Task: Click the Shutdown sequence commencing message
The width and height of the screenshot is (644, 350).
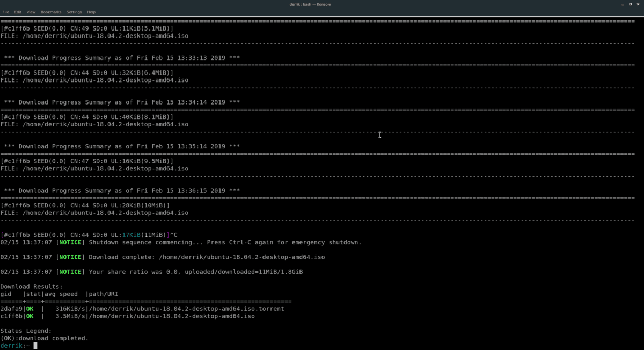Action: click(x=188, y=242)
